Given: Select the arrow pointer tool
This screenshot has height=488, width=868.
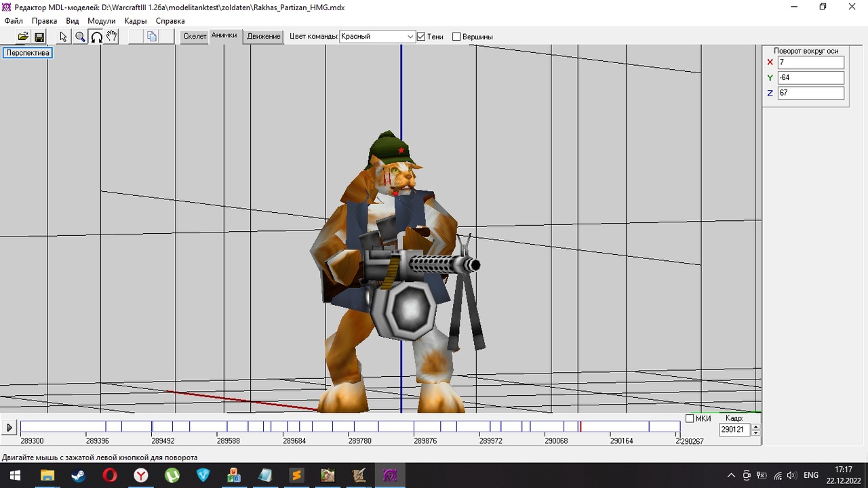Looking at the screenshot, I should point(64,37).
